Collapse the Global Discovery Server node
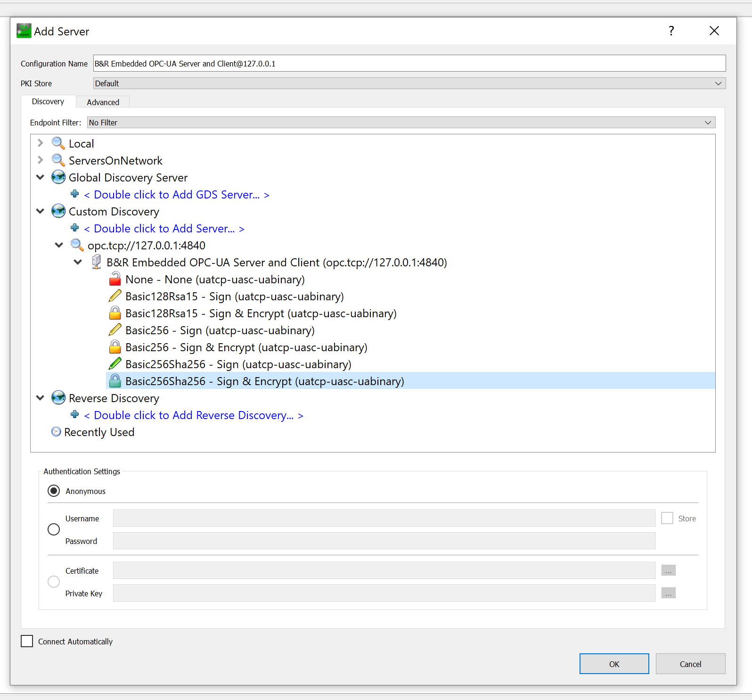The image size is (752, 700). click(x=41, y=177)
